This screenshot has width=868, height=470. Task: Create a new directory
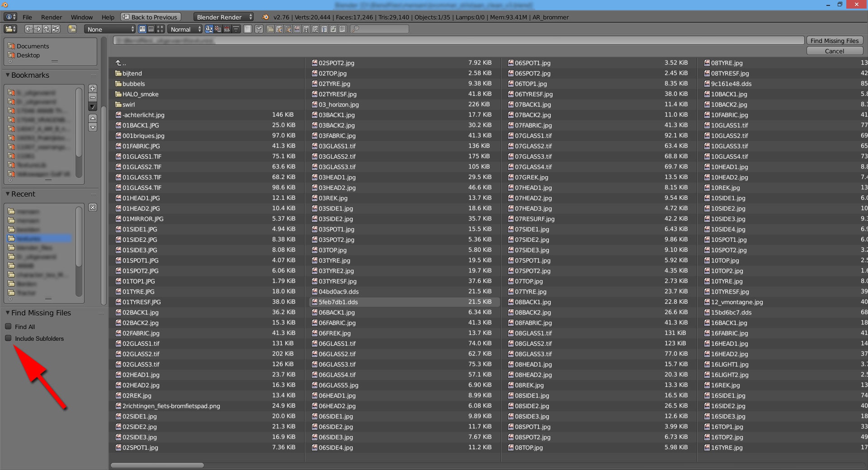click(x=72, y=29)
